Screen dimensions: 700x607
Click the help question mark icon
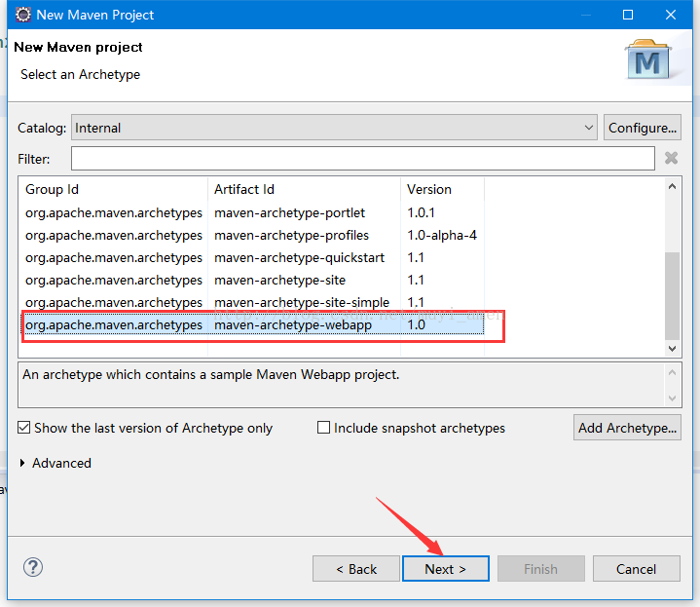click(33, 568)
